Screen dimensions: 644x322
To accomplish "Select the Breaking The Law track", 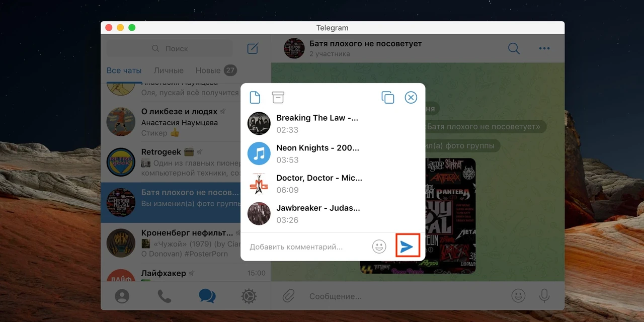I will point(333,123).
